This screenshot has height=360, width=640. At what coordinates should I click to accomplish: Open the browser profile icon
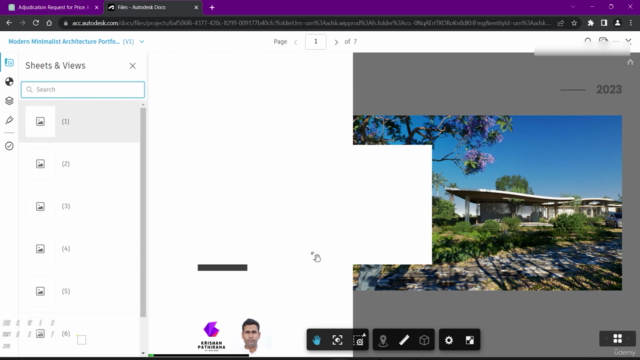tap(618, 23)
